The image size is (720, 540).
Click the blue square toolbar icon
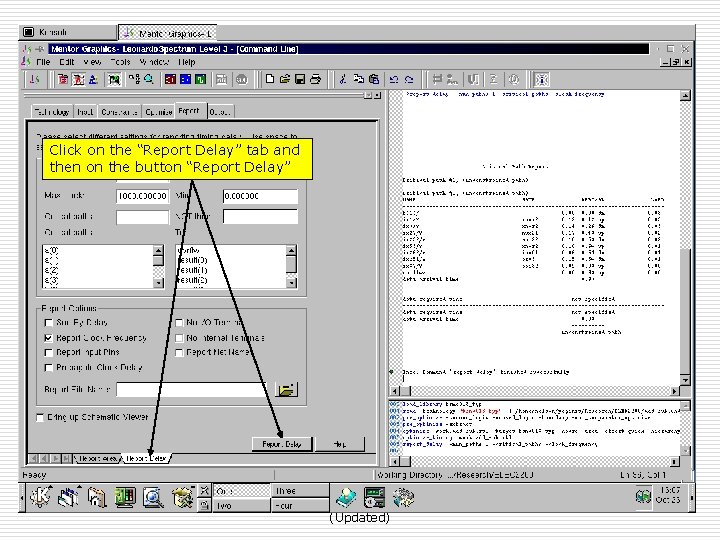coord(185,79)
